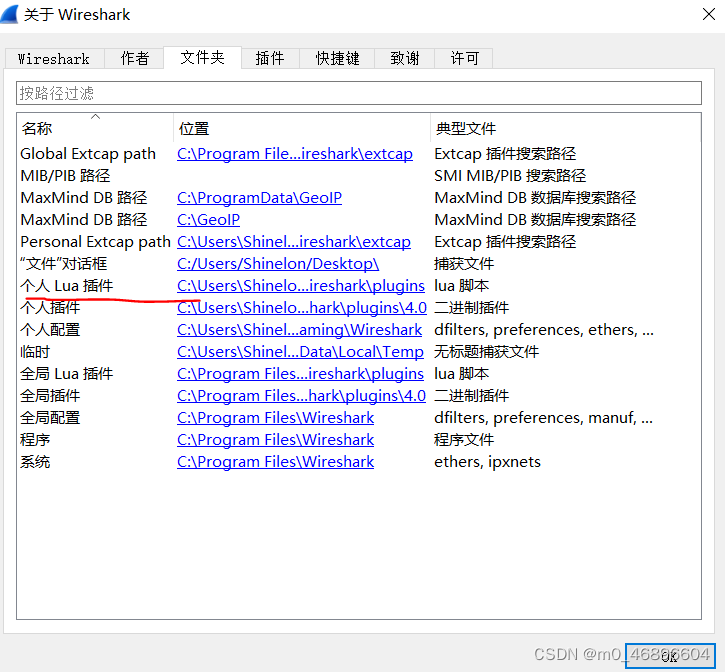Open the 个人插件 plugins\4.0 link
The height and width of the screenshot is (672, 725).
pos(301,308)
